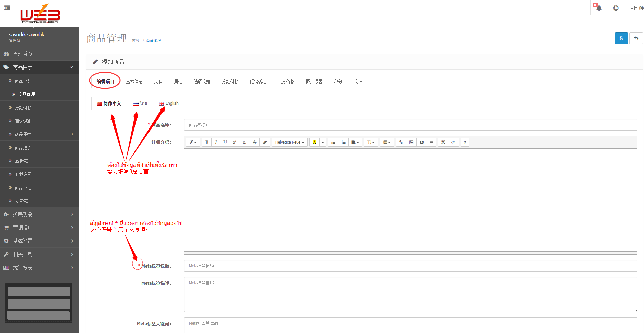Expand the 营销推广 sidebar menu
Viewport: 644px width, 333px height.
pyautogui.click(x=39, y=227)
